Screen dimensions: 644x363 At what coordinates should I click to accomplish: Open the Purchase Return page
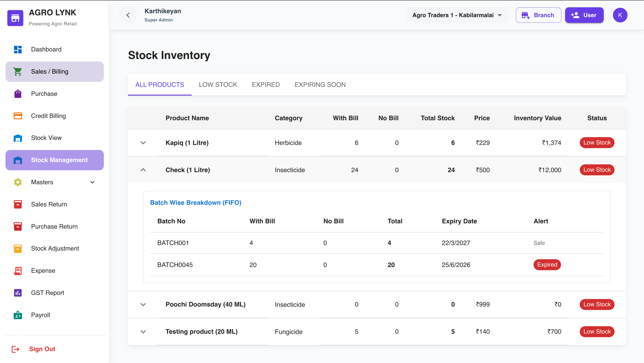(54, 227)
